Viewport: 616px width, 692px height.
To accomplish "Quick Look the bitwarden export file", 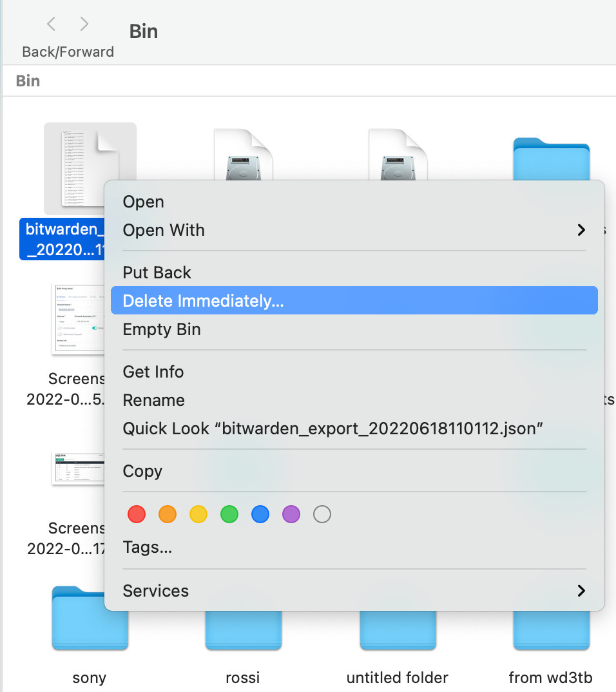I will (332, 428).
